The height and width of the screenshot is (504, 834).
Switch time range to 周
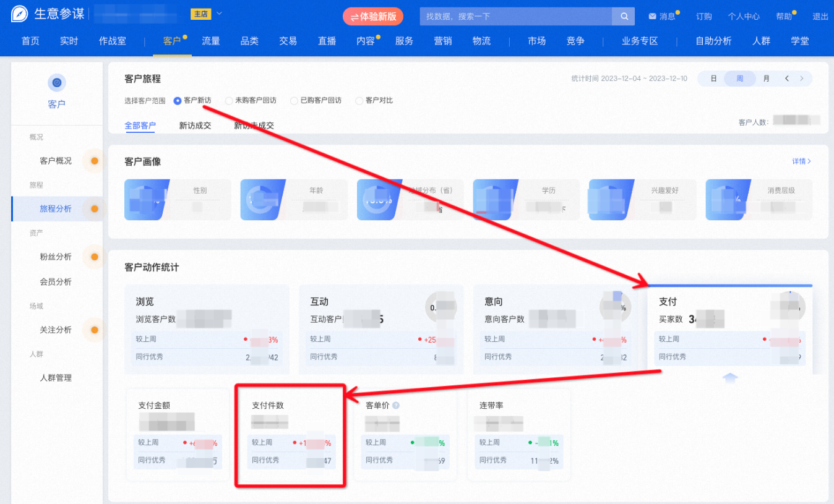(740, 79)
